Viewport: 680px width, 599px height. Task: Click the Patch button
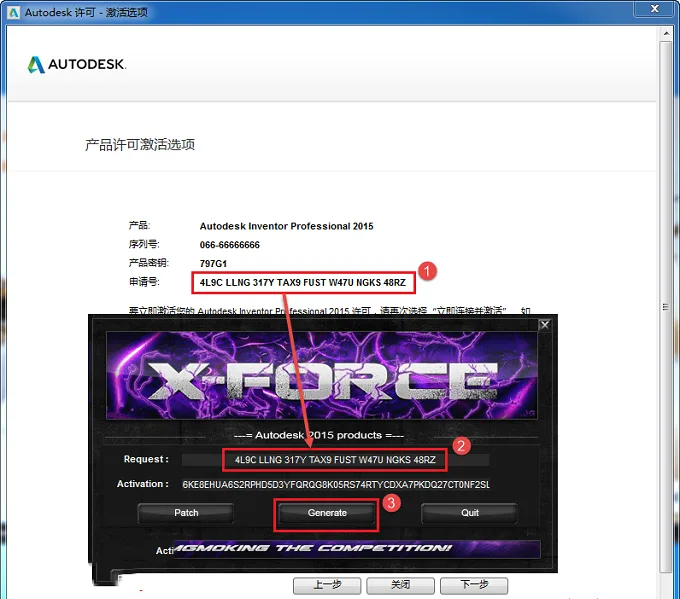186,513
